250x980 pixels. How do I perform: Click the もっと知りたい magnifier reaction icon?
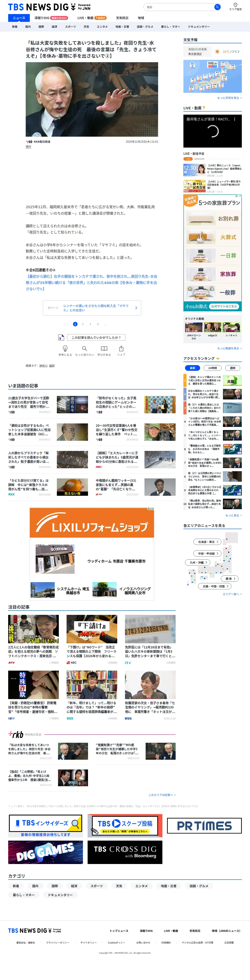point(84,348)
